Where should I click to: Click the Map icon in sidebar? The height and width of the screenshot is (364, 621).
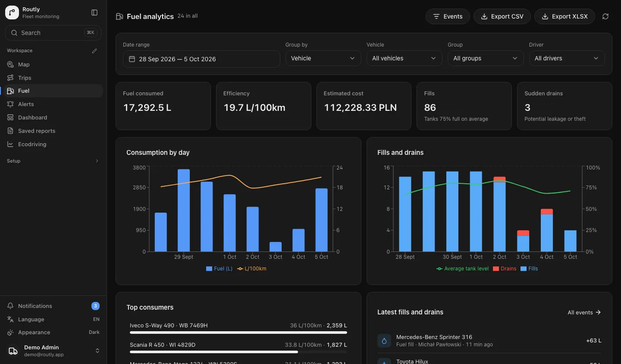click(x=10, y=64)
